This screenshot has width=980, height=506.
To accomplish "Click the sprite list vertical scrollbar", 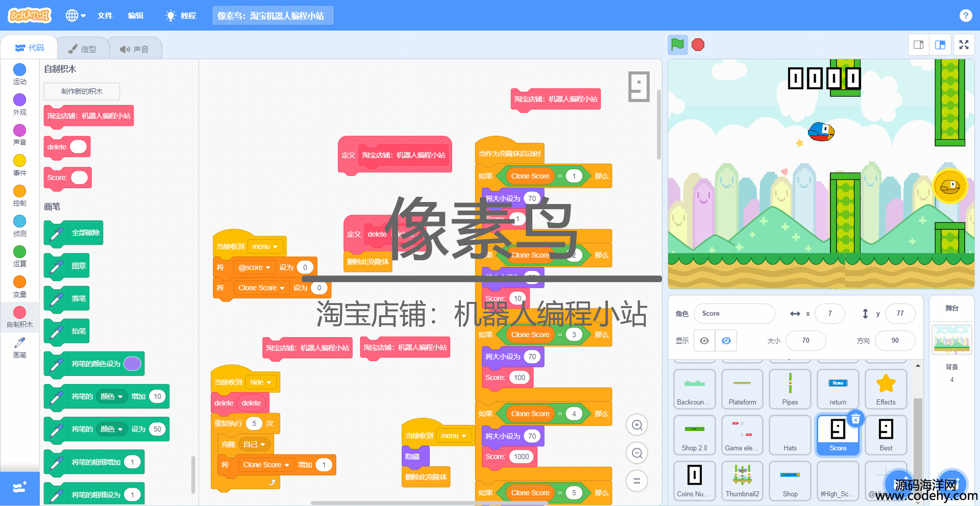I will pyautogui.click(x=918, y=439).
